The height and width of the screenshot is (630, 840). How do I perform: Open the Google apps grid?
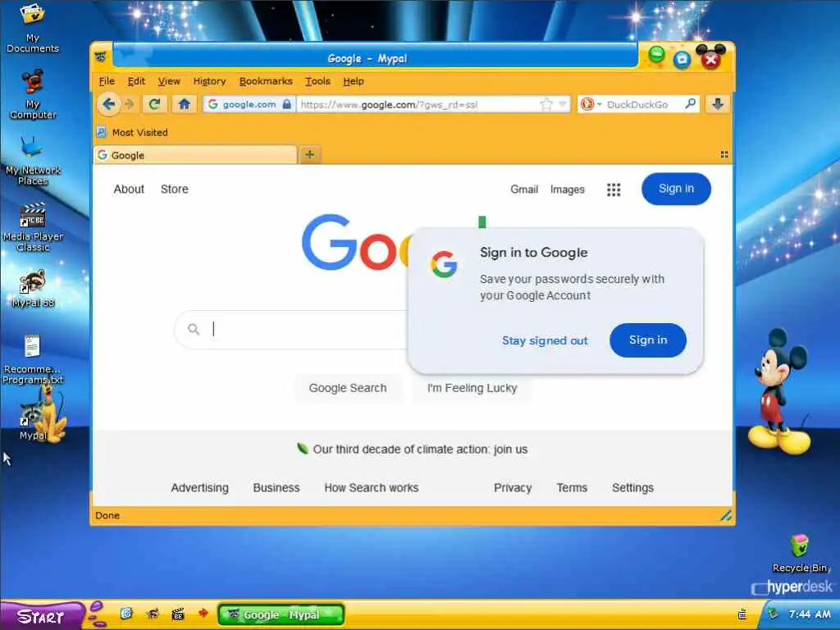[x=614, y=189]
